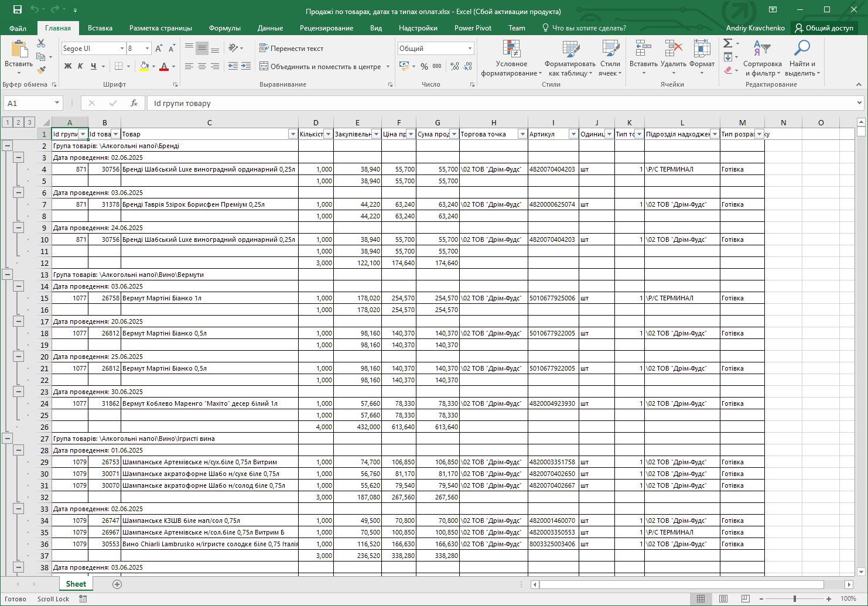
Task: Collapse group at row 13 Вермути
Action: [x=8, y=275]
